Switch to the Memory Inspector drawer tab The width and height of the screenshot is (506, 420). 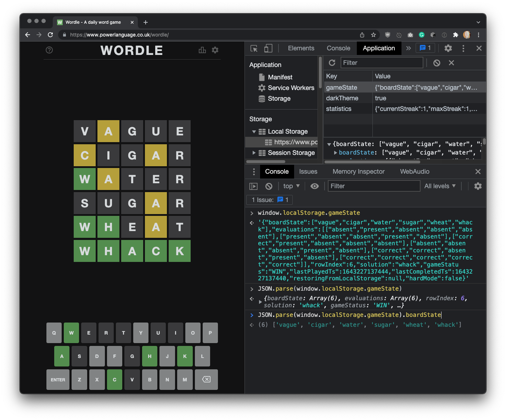358,172
